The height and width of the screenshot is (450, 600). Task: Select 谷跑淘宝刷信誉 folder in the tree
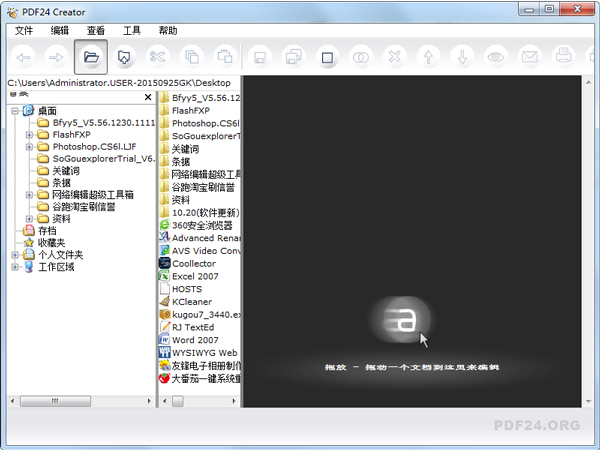(x=83, y=207)
